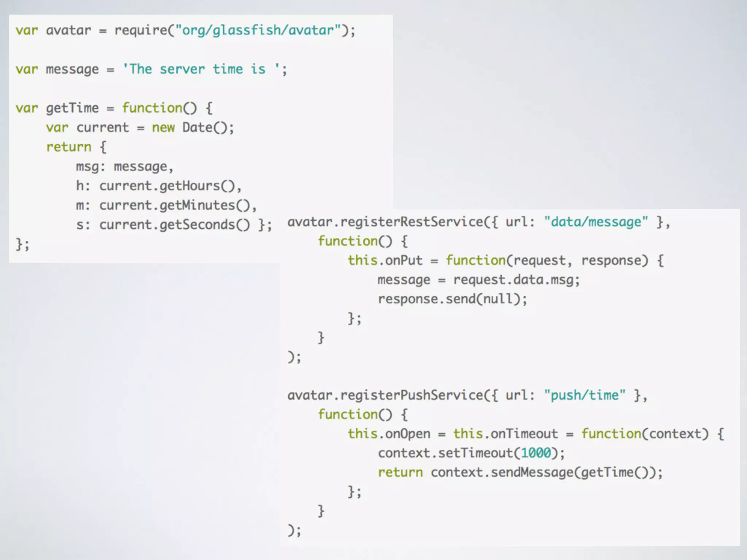This screenshot has height=560, width=747.
Task: Click the line 'var avatar = require("org/glassfish/avatar");'
Action: pos(185,30)
